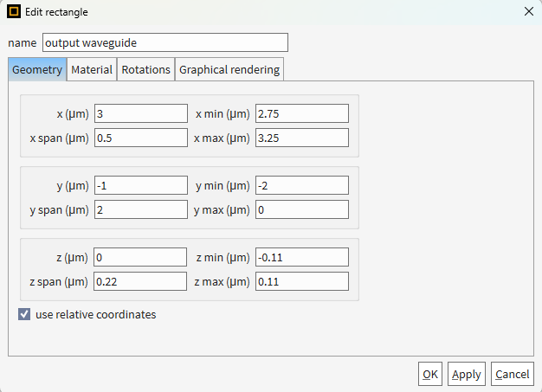The height and width of the screenshot is (392, 542).
Task: Click the x span (µm) field
Action: tap(141, 138)
